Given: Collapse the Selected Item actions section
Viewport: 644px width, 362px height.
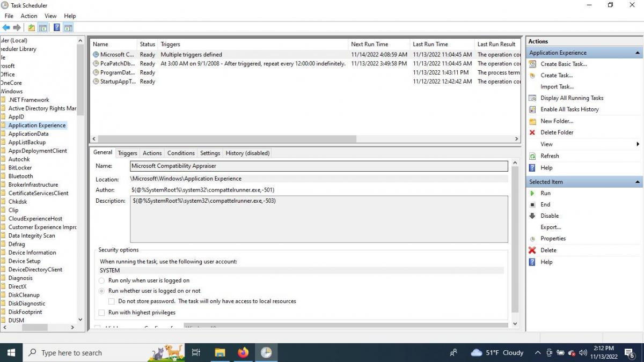Looking at the screenshot, I should [638, 182].
